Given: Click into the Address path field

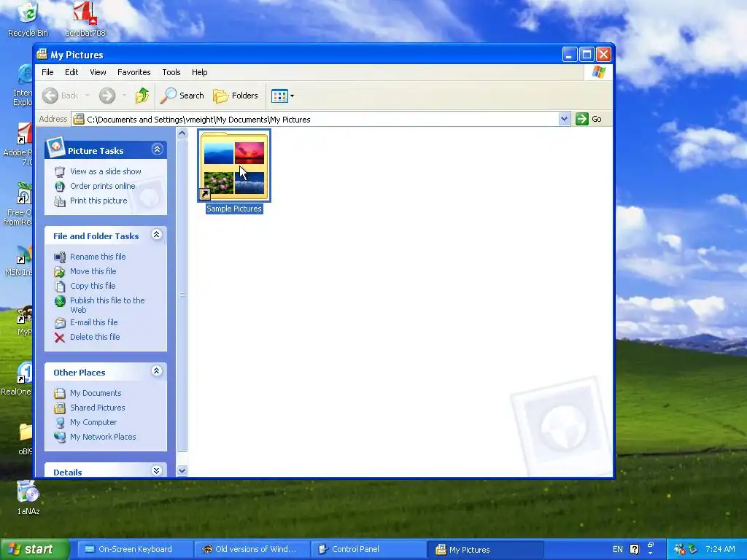Looking at the screenshot, I should pyautogui.click(x=315, y=119).
